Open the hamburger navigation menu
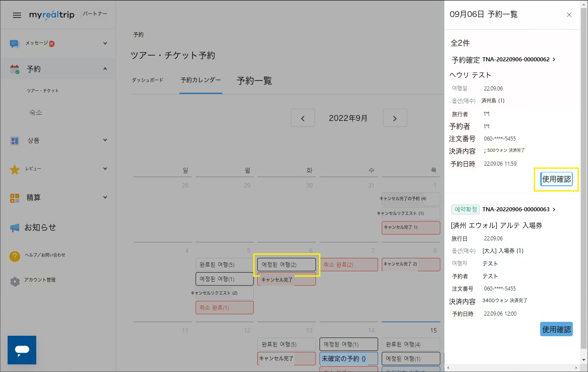 click(x=17, y=15)
